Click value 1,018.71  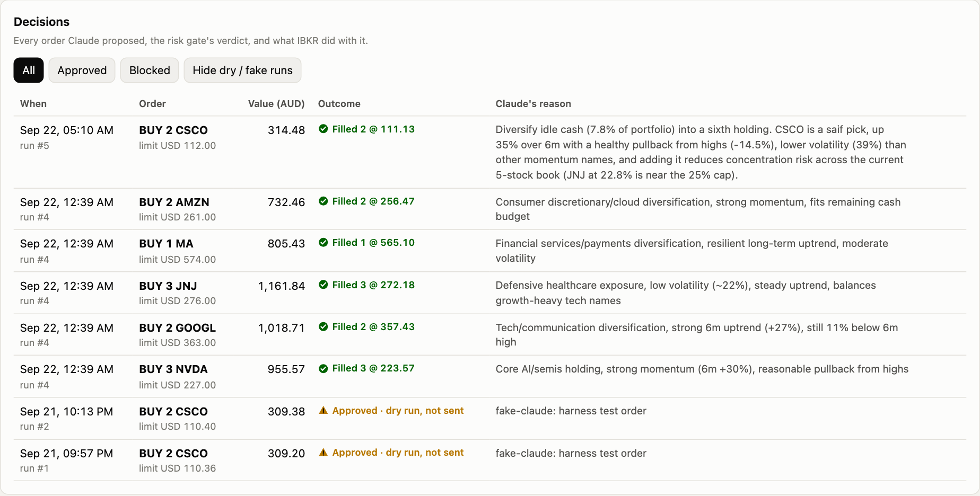[282, 328]
